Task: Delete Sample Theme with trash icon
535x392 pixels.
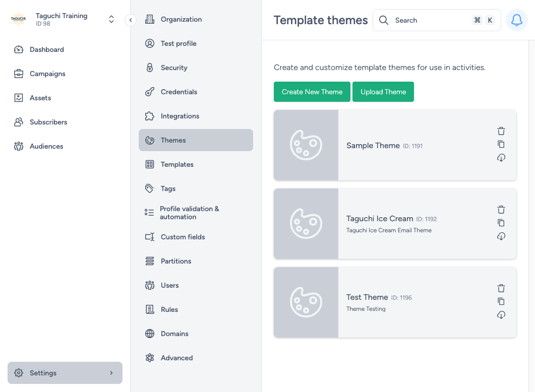Action: [x=501, y=131]
